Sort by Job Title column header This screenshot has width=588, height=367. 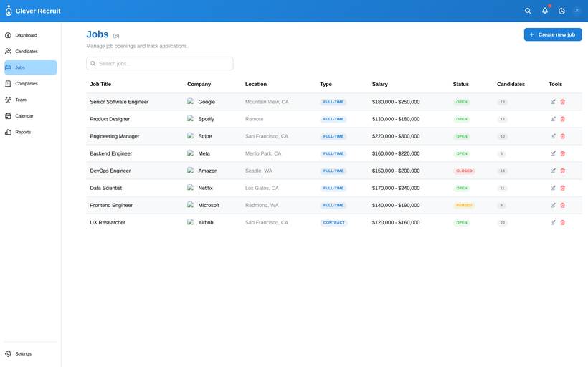click(x=100, y=84)
